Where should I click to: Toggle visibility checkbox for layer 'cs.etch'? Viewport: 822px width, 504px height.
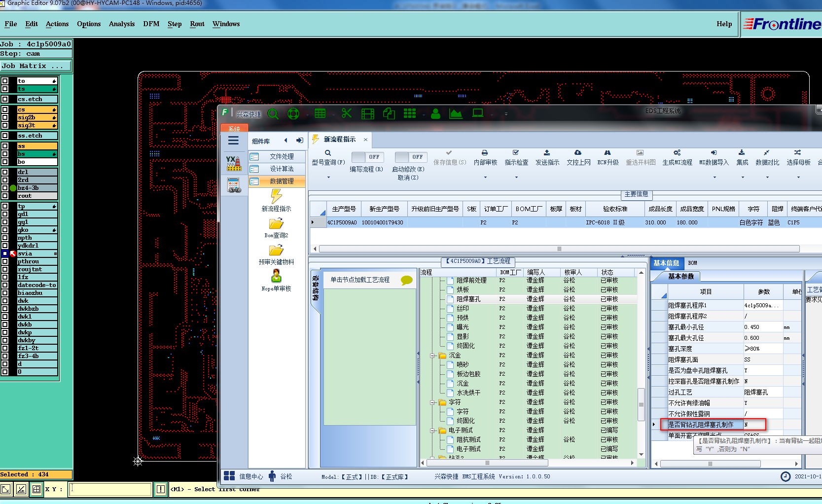coord(5,99)
